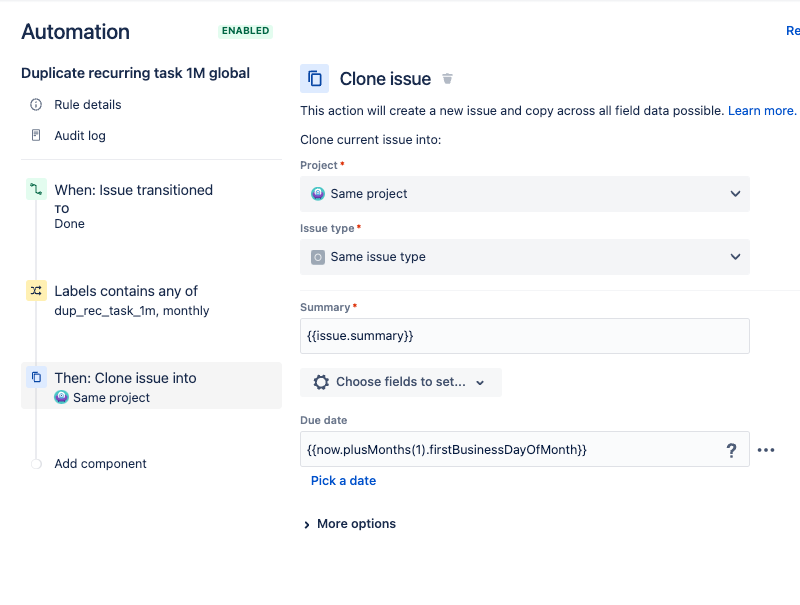
Task: Click the Rule details info icon
Action: 36,105
